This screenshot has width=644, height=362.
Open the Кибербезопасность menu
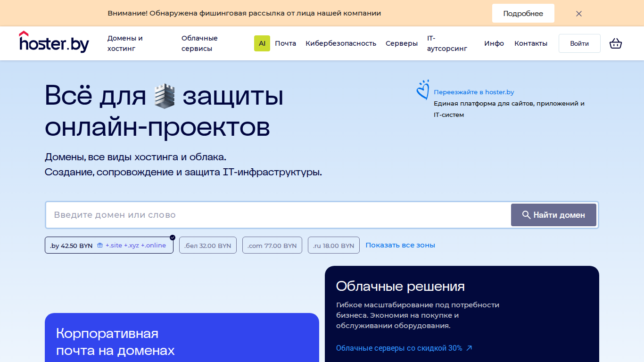pyautogui.click(x=341, y=43)
